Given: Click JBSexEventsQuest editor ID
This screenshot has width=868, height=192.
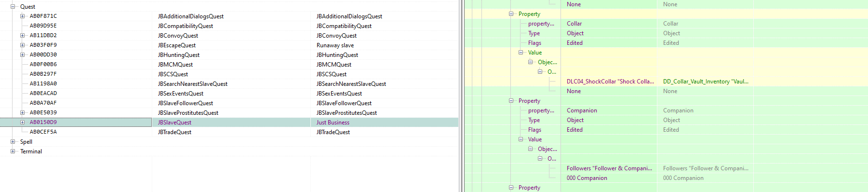Looking at the screenshot, I should [181, 94].
